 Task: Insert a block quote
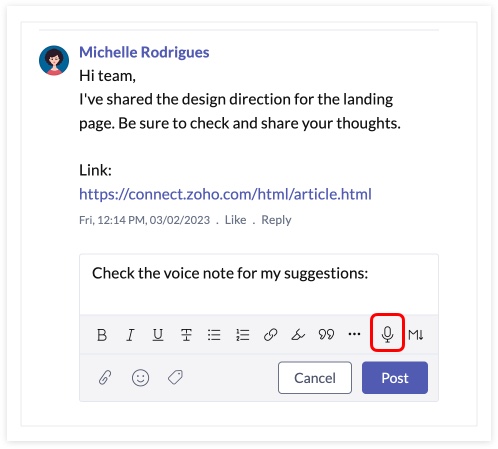326,334
